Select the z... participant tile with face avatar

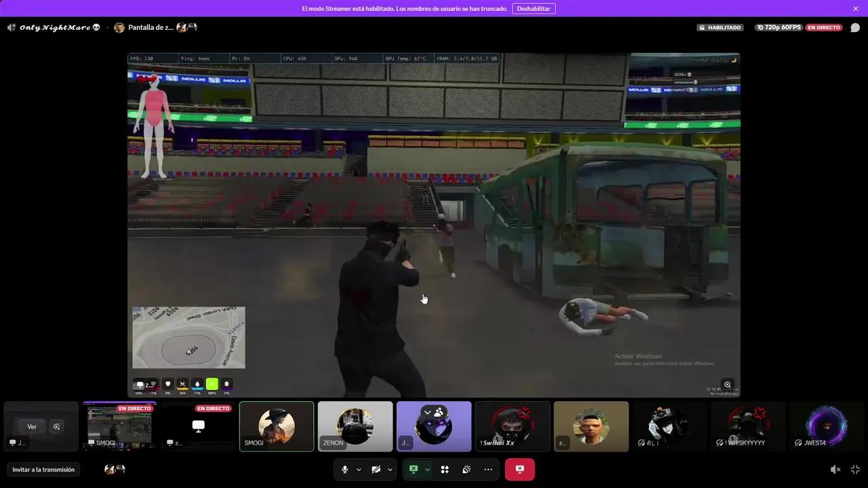591,426
